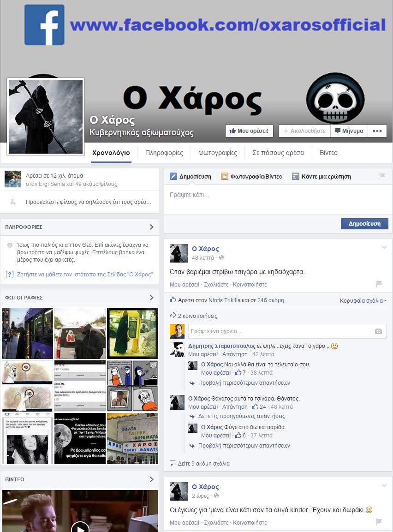Toggle Ακολουθήστε to follow the page
The width and height of the screenshot is (393, 532).
coord(304,131)
